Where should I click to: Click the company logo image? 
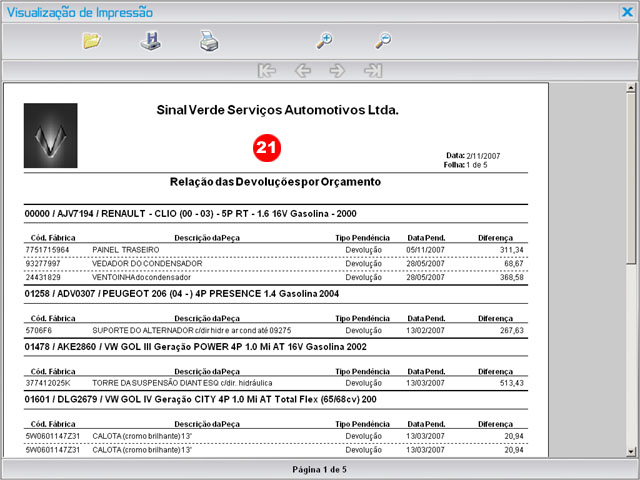[51, 136]
